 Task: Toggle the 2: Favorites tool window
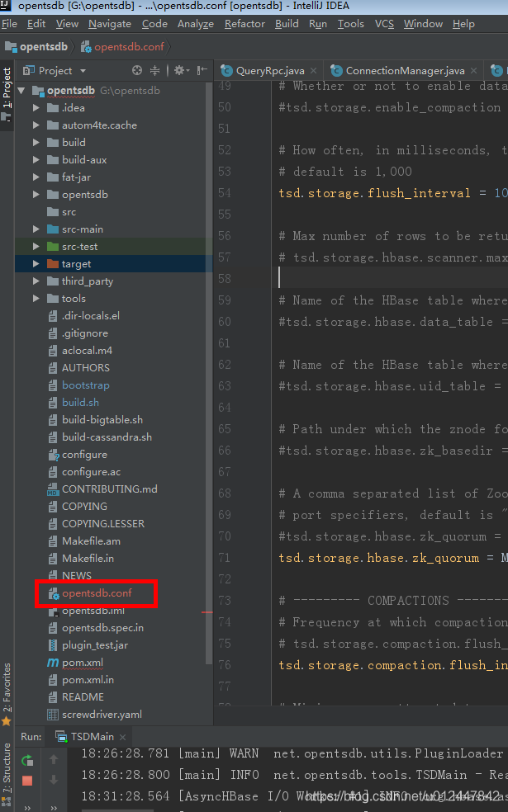(7, 694)
